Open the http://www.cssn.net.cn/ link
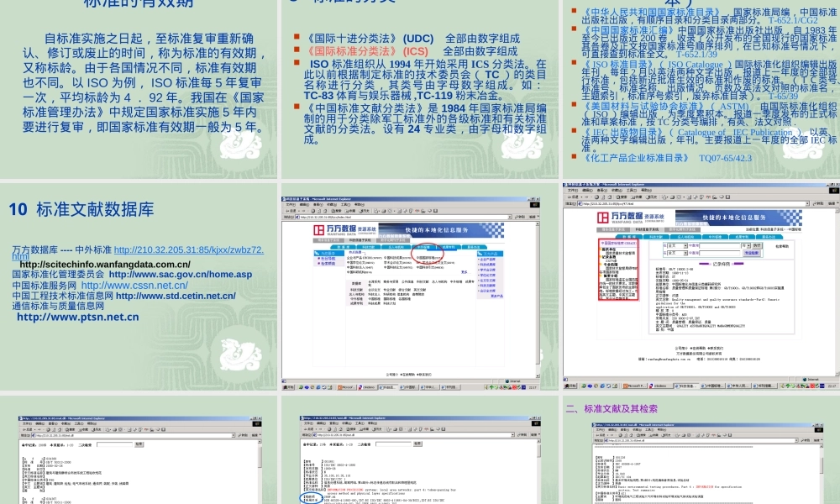 point(134,286)
